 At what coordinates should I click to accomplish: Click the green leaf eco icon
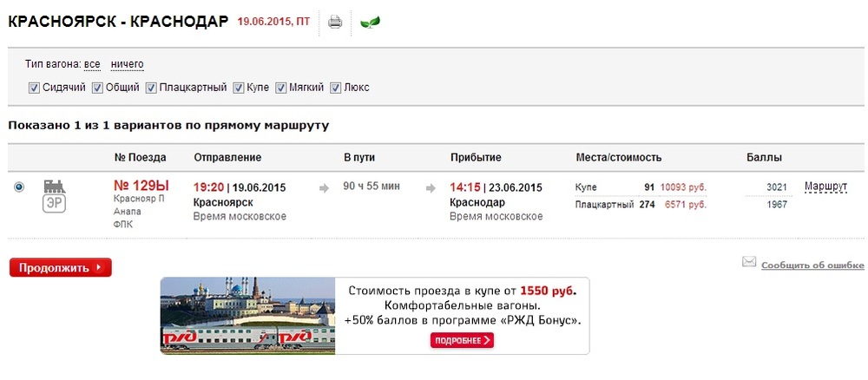click(x=370, y=23)
